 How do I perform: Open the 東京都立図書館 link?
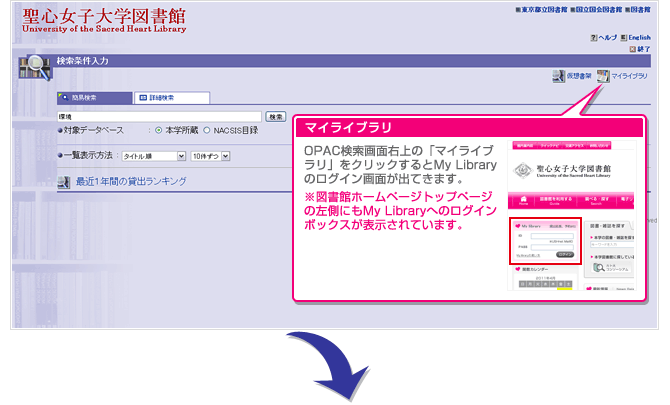pos(544,9)
